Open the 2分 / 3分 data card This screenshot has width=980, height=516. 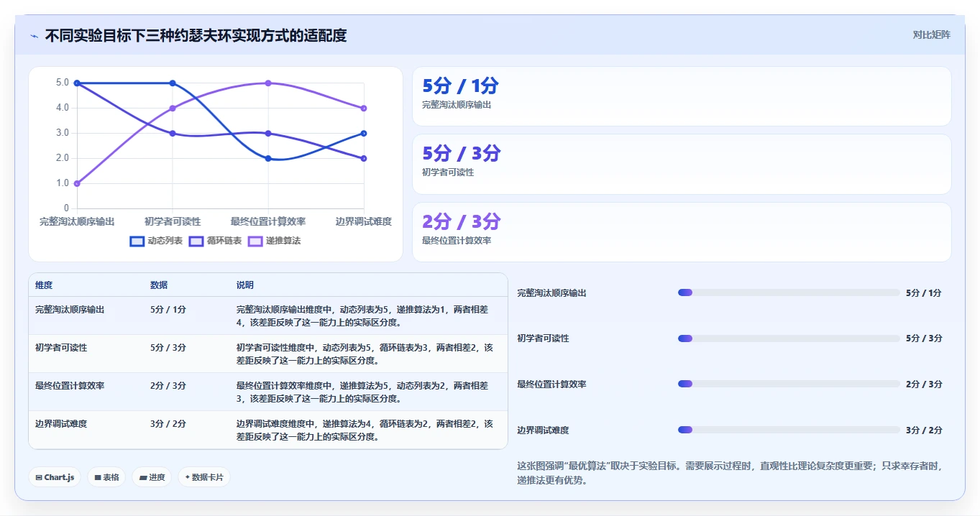pos(682,232)
